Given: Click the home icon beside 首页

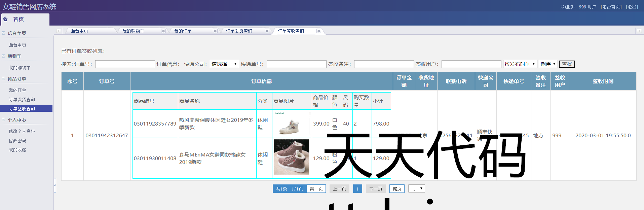Looking at the screenshot, I should [x=5, y=19].
